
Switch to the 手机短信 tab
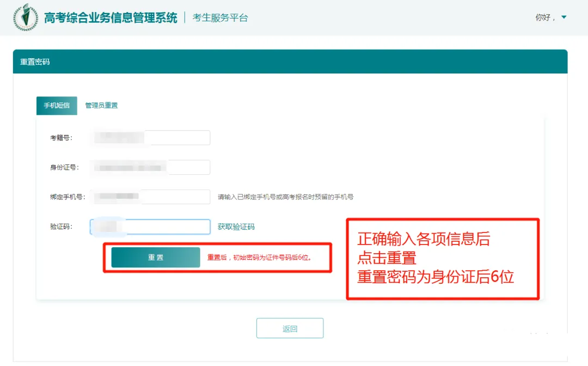[x=57, y=105]
